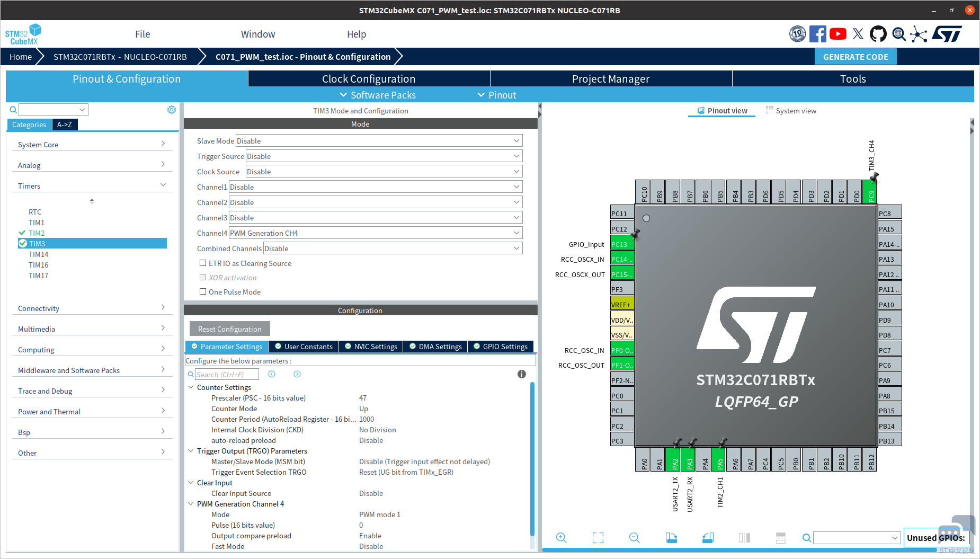This screenshot has width=980, height=559.
Task: Switch to the A->Z list tab
Action: [x=65, y=125]
